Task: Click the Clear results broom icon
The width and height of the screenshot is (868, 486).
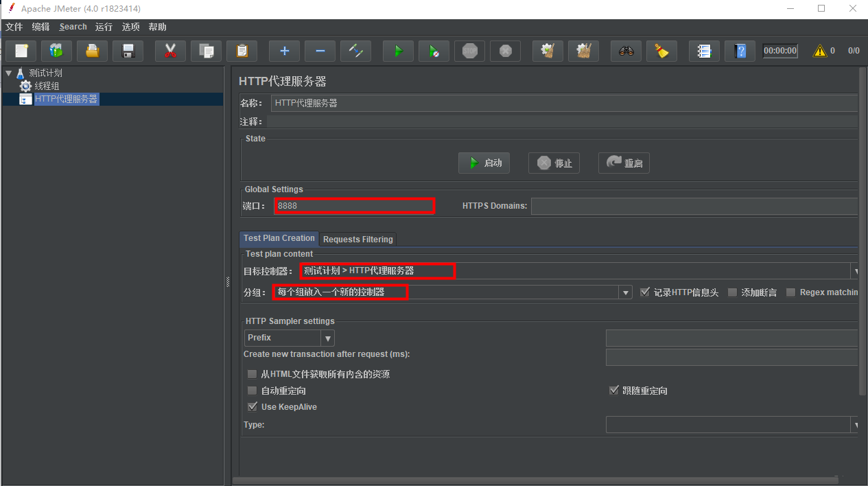Action: (548, 51)
